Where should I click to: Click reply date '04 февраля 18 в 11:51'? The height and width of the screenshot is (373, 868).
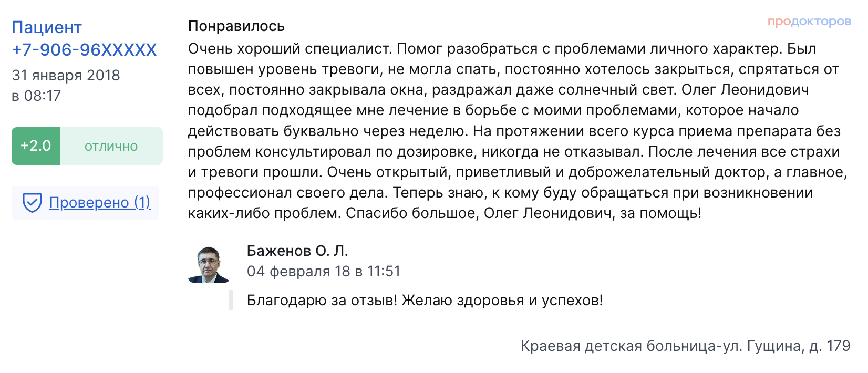(x=324, y=271)
